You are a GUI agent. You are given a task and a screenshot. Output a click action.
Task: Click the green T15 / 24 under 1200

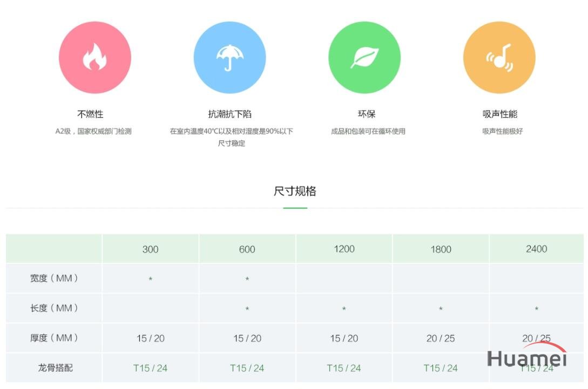click(344, 368)
